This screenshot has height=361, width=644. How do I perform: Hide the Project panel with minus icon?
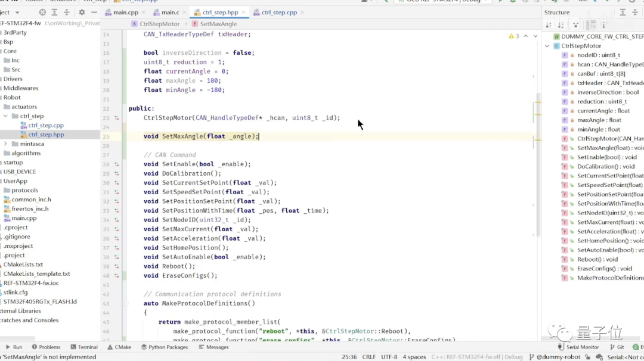click(x=94, y=13)
